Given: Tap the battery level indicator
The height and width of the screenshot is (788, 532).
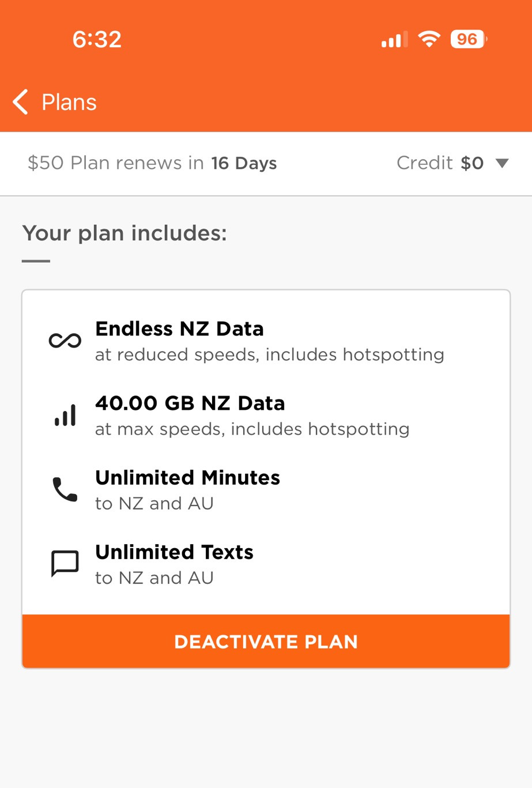Looking at the screenshot, I should [468, 39].
